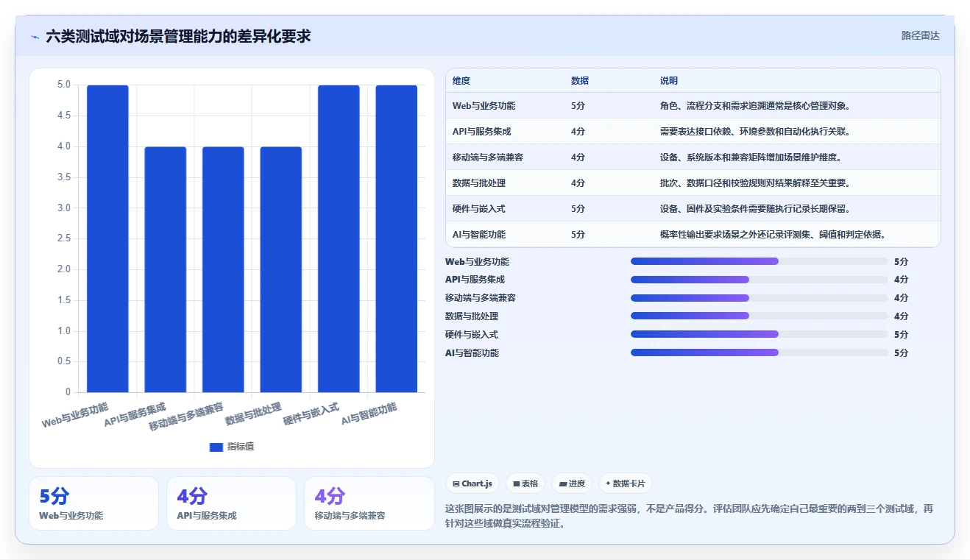This screenshot has width=970, height=560.
Task: Click the description starting 需要表达接口依赖
Action: coord(755,132)
